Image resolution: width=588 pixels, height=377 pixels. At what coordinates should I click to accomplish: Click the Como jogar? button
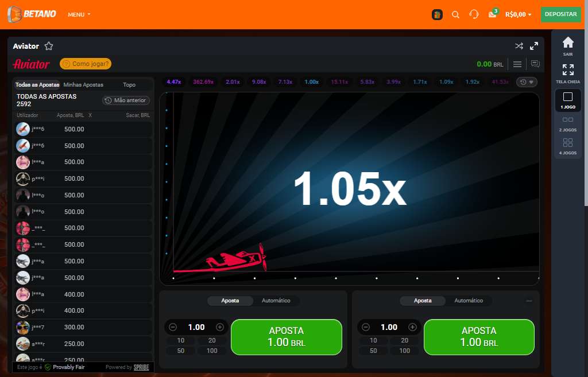86,64
